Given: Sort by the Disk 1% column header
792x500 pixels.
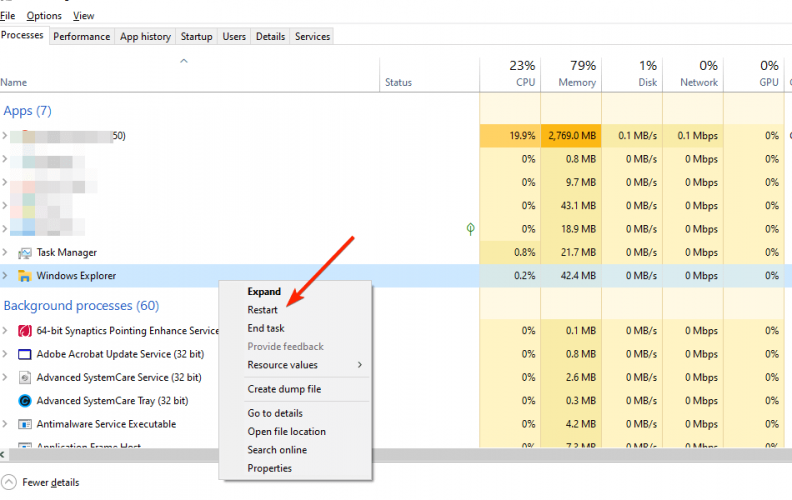Looking at the screenshot, I should (x=632, y=74).
